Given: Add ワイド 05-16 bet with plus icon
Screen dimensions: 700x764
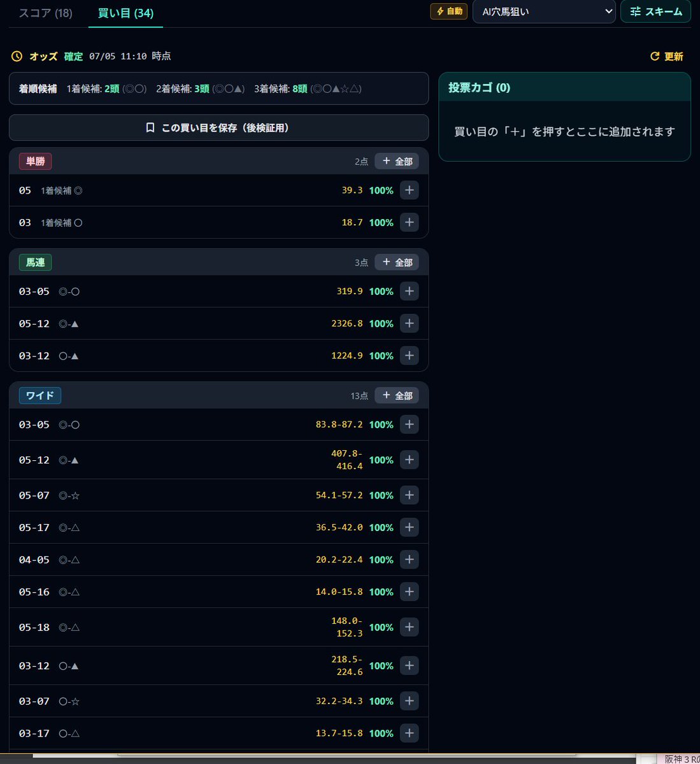Looking at the screenshot, I should [409, 591].
